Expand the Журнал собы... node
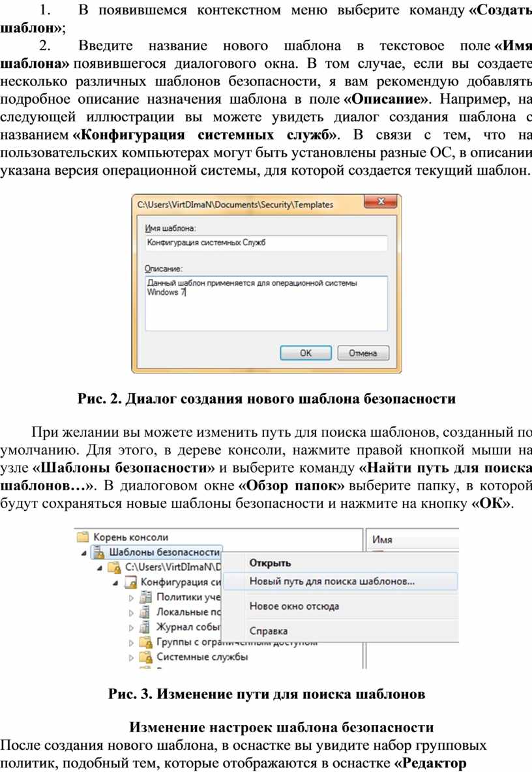 click(132, 628)
